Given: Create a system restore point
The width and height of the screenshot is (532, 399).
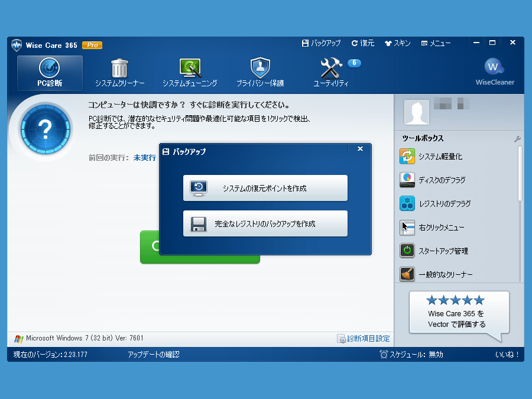Looking at the screenshot, I should tap(265, 188).
